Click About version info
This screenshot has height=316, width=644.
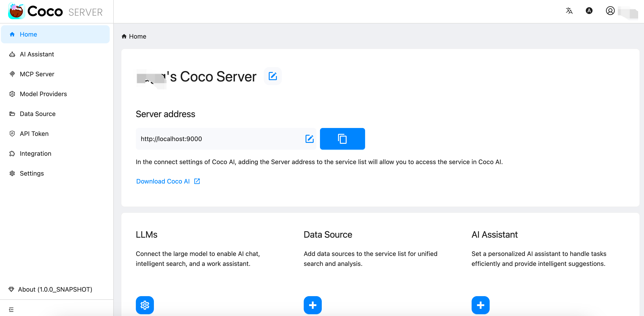[x=55, y=289]
